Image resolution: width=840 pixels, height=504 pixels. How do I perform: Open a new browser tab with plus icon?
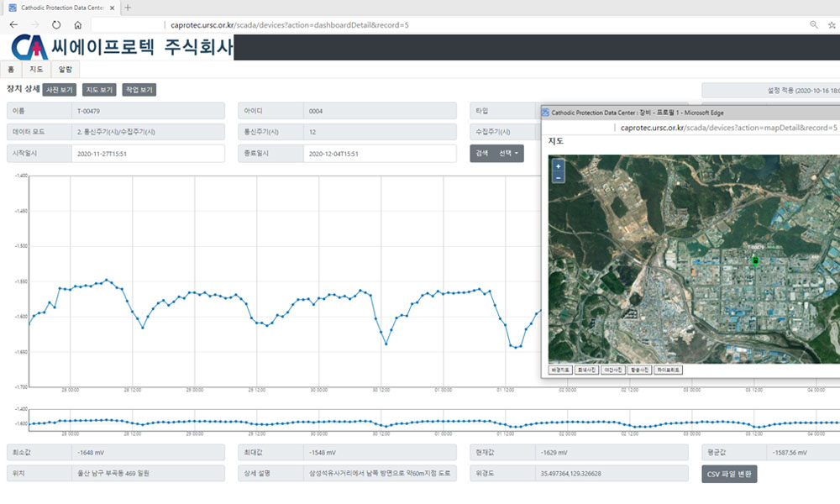[x=128, y=8]
